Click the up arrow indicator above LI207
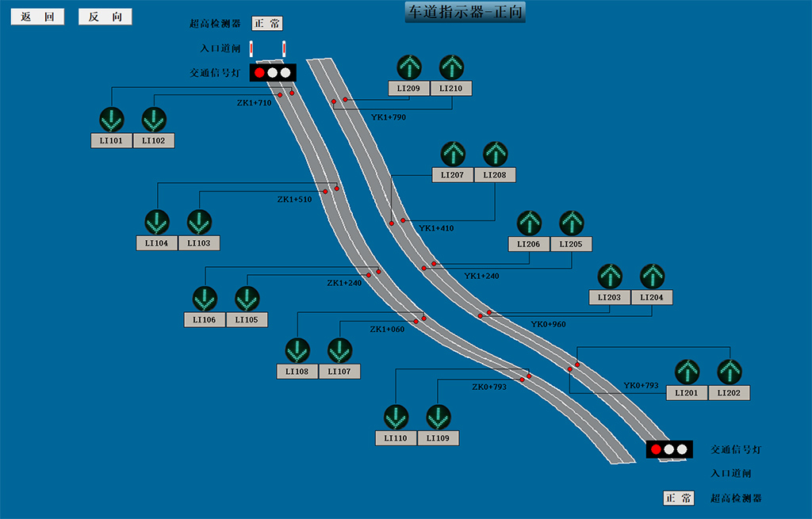The height and width of the screenshot is (519, 812). coord(453,154)
